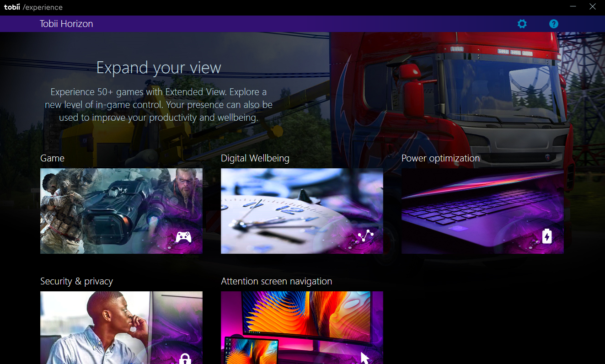Viewport: 605px width, 364px height.
Task: Click the graph icon on Digital Wellbeing card
Action: pyautogui.click(x=365, y=236)
